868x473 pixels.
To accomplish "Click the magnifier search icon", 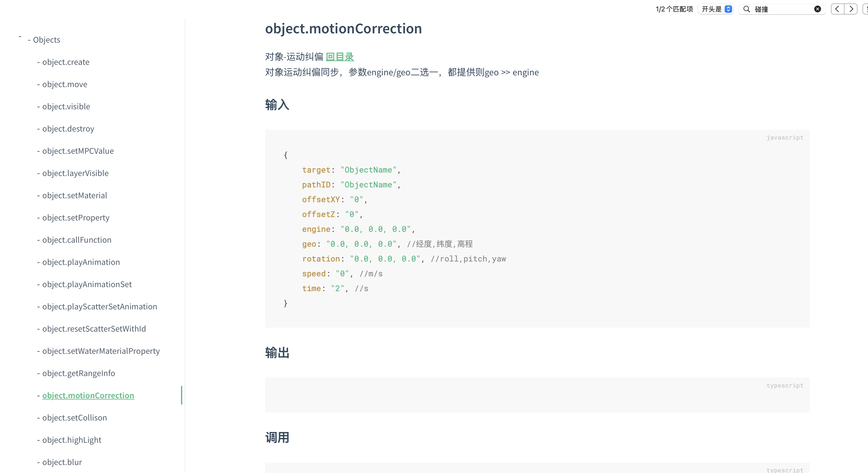I will click(x=746, y=9).
